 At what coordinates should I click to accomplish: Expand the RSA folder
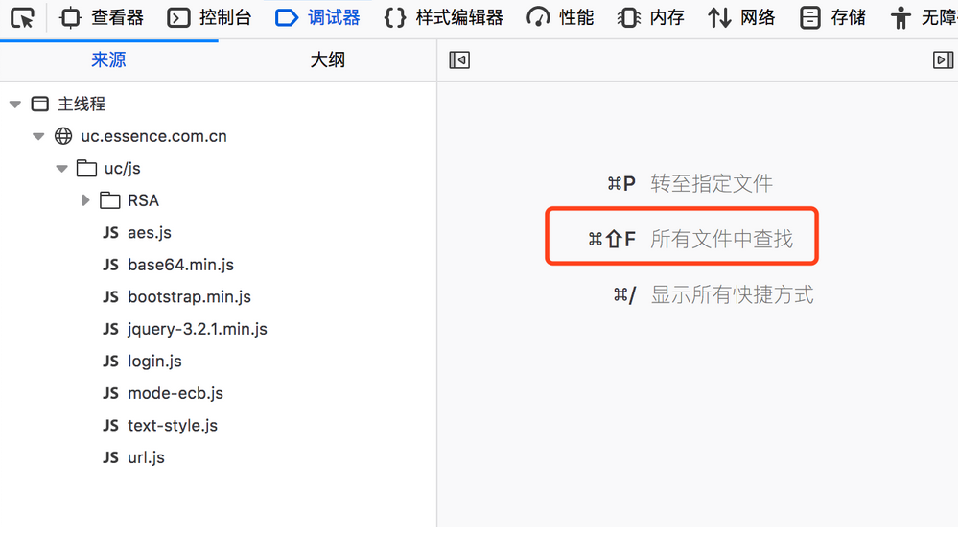pyautogui.click(x=85, y=199)
